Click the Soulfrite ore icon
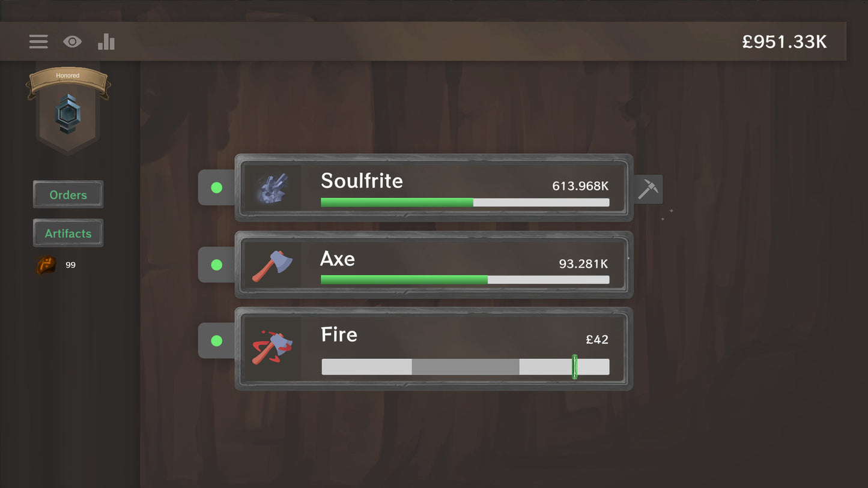Image resolution: width=868 pixels, height=488 pixels. pos(273,188)
